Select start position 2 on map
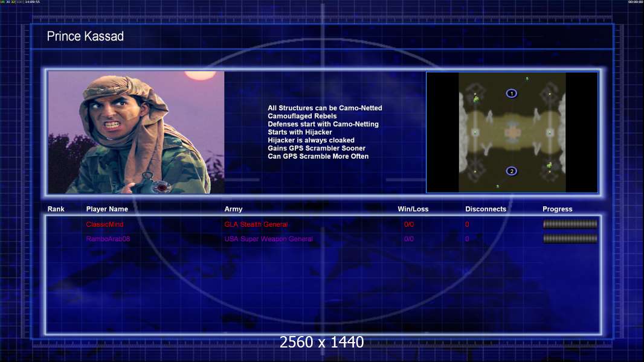Viewport: 644px width, 362px height. (511, 171)
